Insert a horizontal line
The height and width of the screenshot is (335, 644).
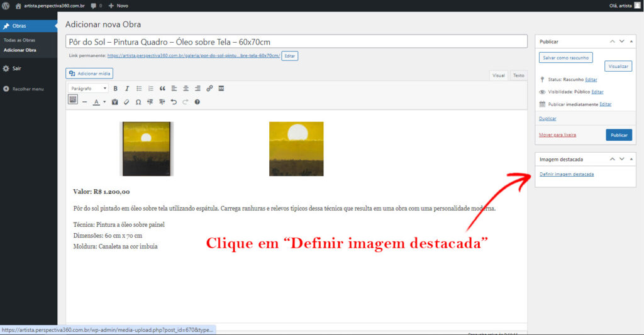point(85,102)
